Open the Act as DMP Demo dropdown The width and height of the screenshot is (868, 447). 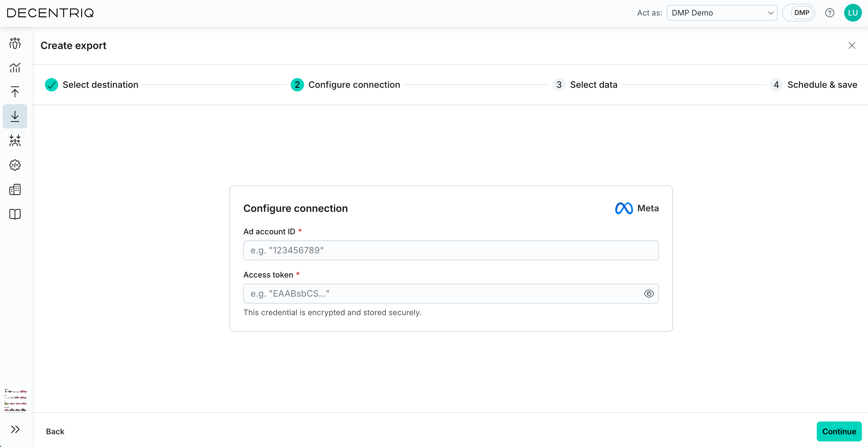pos(722,13)
